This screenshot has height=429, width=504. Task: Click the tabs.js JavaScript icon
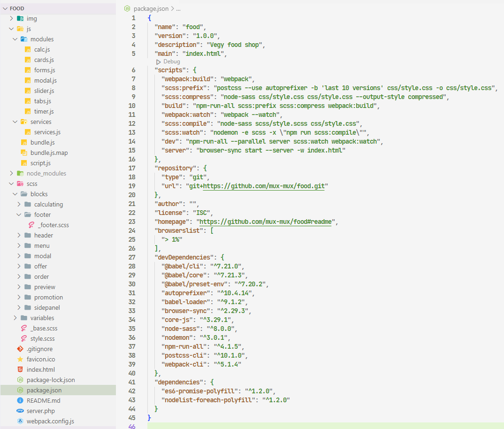pos(28,101)
